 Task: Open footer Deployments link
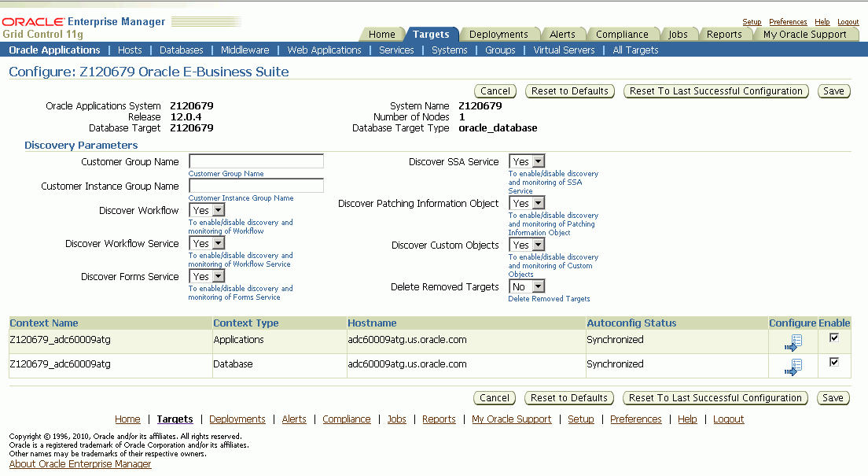point(237,419)
